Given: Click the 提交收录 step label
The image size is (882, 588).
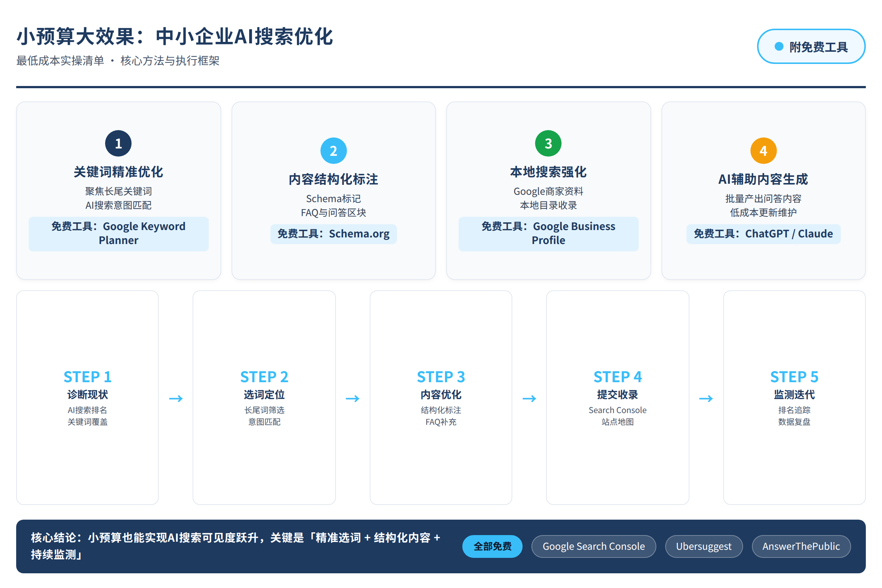Looking at the screenshot, I should click(x=618, y=394).
